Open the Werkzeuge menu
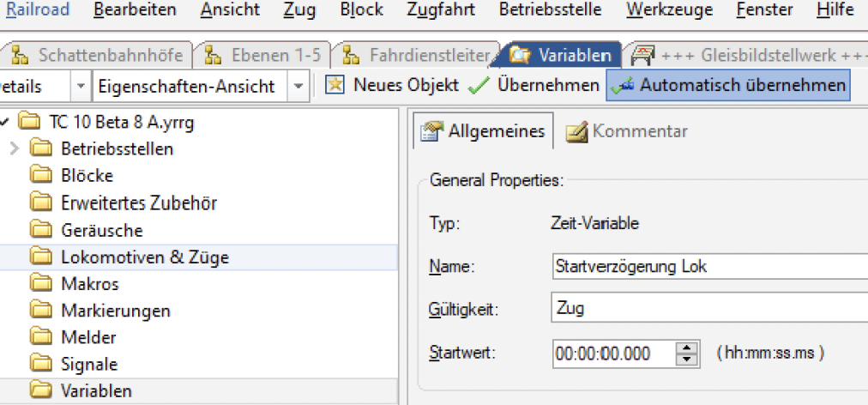 point(668,10)
